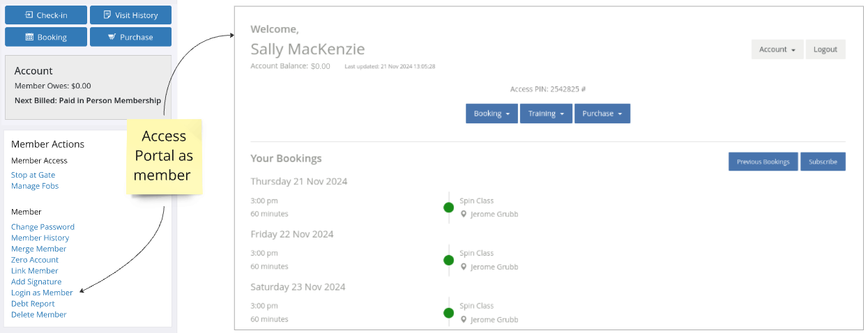Click the calendar Booking button in sidebar
Image resolution: width=868 pixels, height=333 pixels.
pos(46,37)
